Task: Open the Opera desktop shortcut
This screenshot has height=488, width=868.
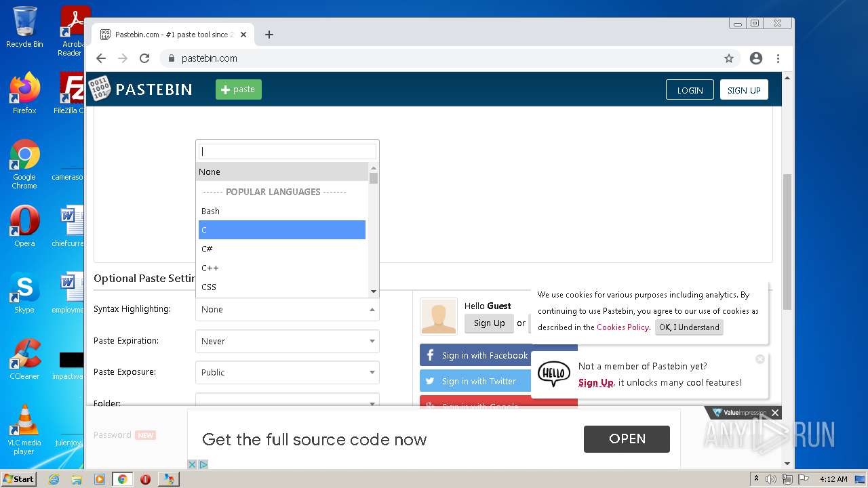Action: (x=24, y=226)
